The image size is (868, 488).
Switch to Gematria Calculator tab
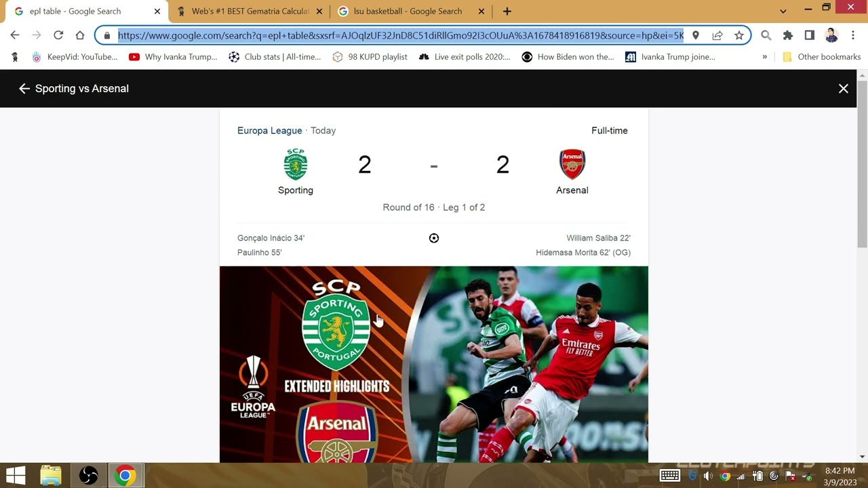(250, 12)
